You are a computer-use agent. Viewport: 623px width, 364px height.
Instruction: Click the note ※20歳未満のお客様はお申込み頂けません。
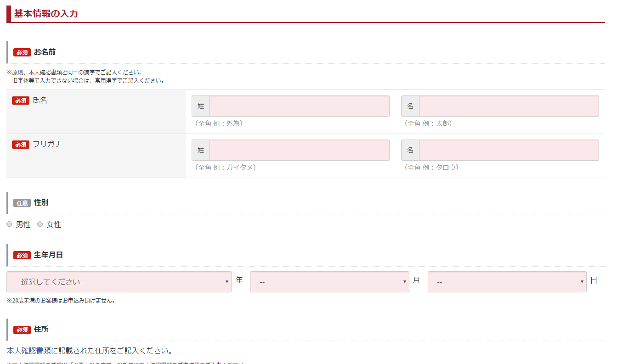(61, 301)
